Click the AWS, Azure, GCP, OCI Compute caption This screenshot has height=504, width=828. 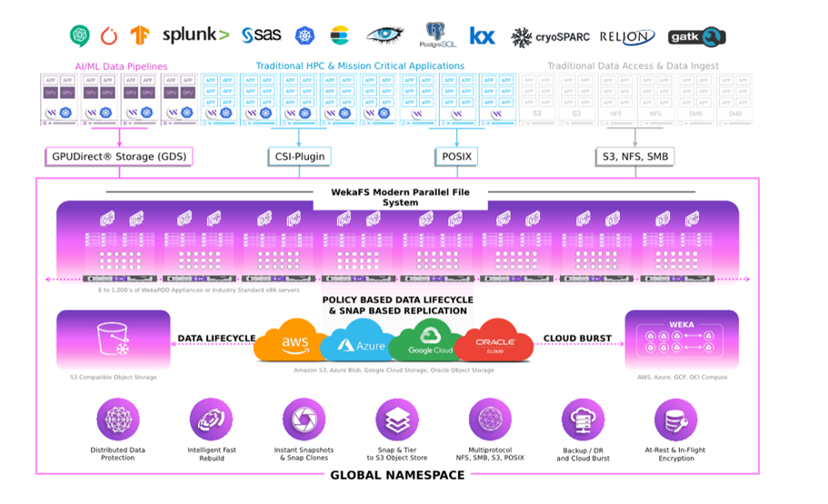point(683,378)
